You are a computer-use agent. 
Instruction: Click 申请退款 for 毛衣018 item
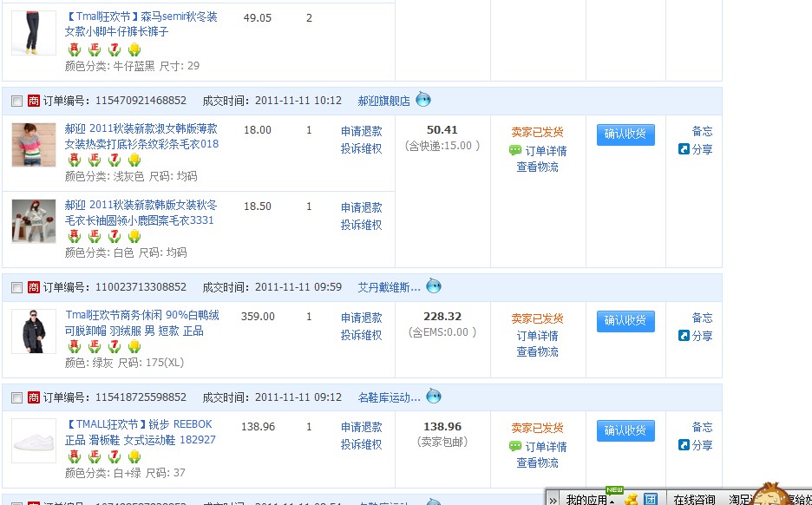[x=361, y=131]
